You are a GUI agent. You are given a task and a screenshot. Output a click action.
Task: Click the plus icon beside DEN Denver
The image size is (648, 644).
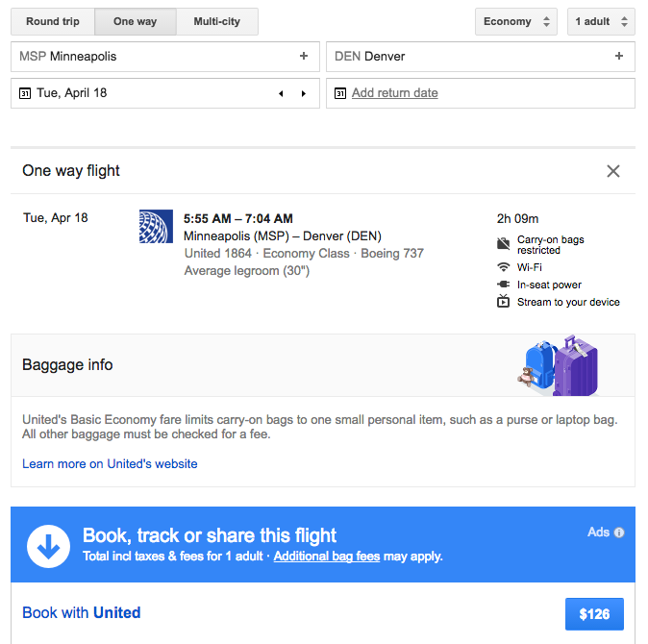click(619, 57)
